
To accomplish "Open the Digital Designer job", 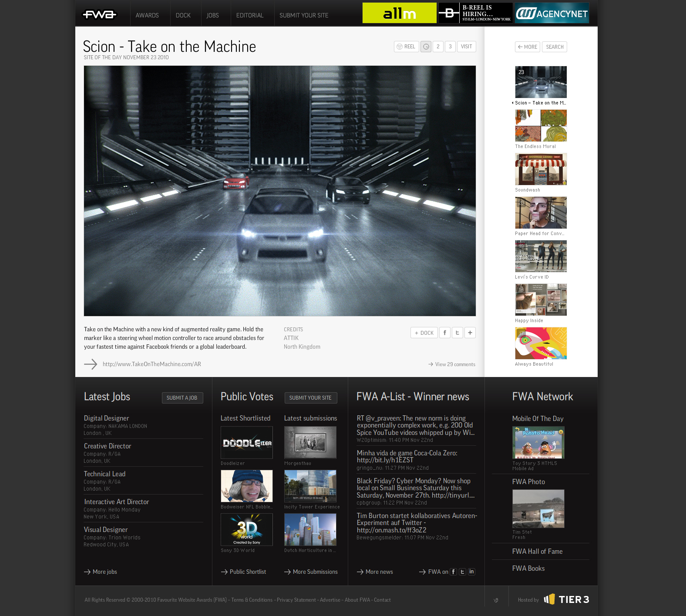I will point(106,418).
